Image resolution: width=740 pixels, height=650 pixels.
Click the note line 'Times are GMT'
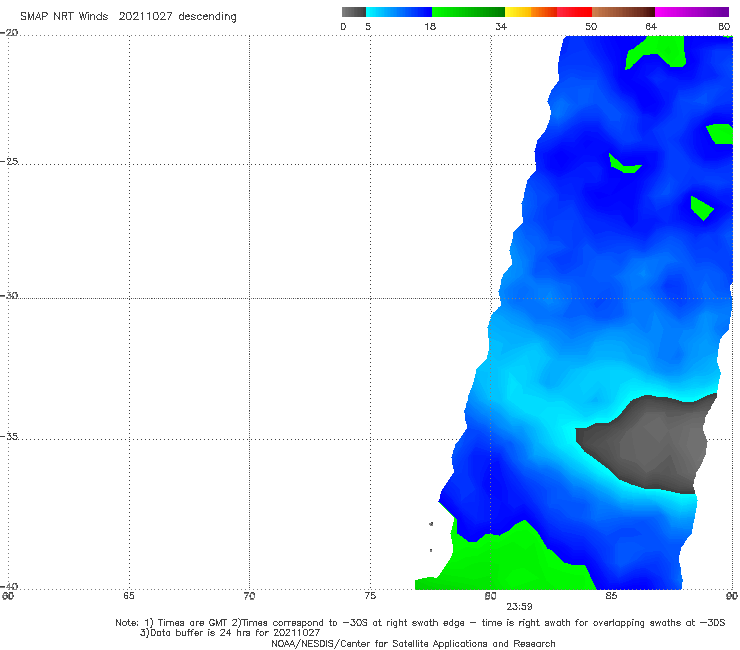click(193, 623)
